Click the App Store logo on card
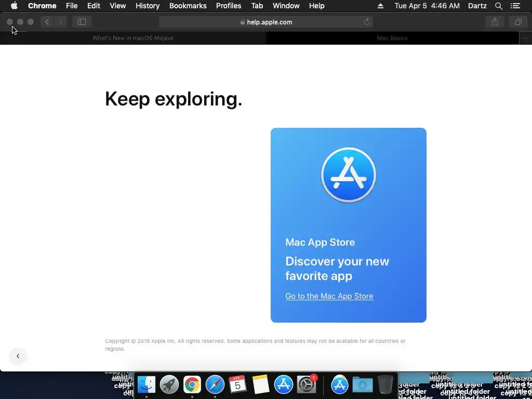532x399 pixels. click(349, 175)
